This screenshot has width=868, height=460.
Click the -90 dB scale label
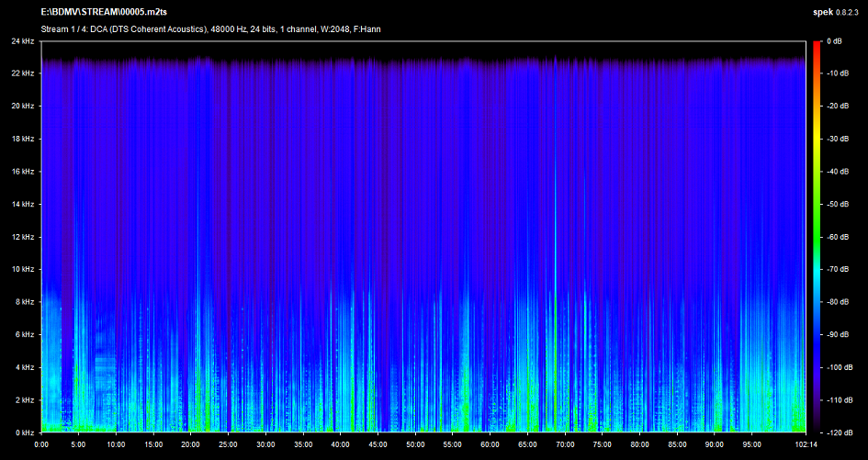pos(835,334)
